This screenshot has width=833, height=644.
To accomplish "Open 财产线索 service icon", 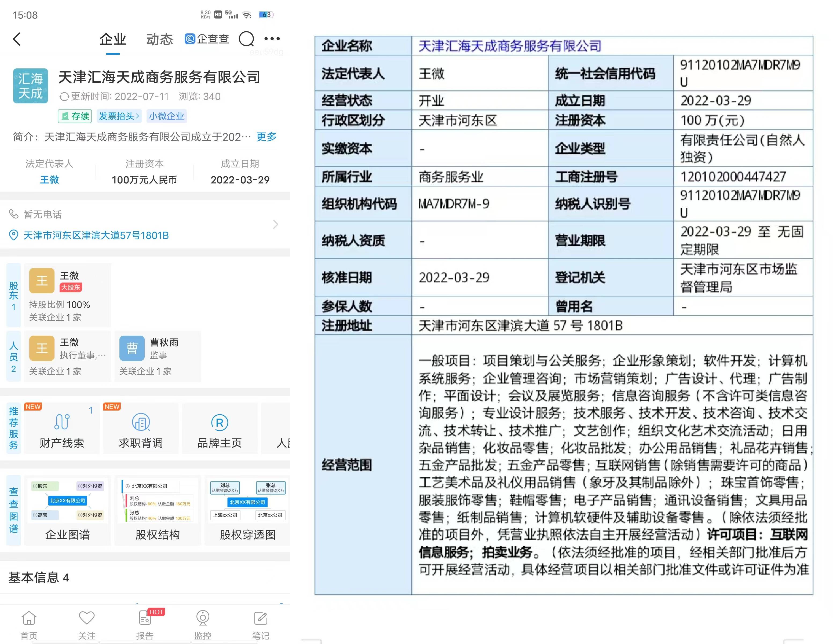I will point(62,422).
